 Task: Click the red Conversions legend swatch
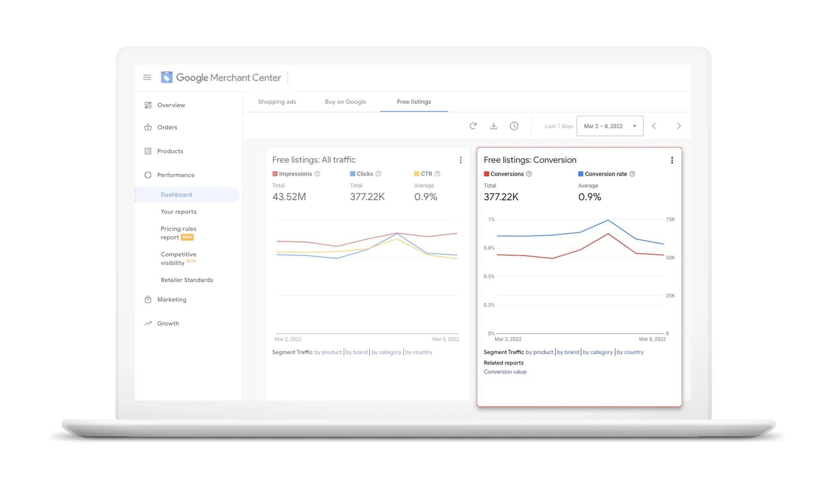[x=486, y=174]
